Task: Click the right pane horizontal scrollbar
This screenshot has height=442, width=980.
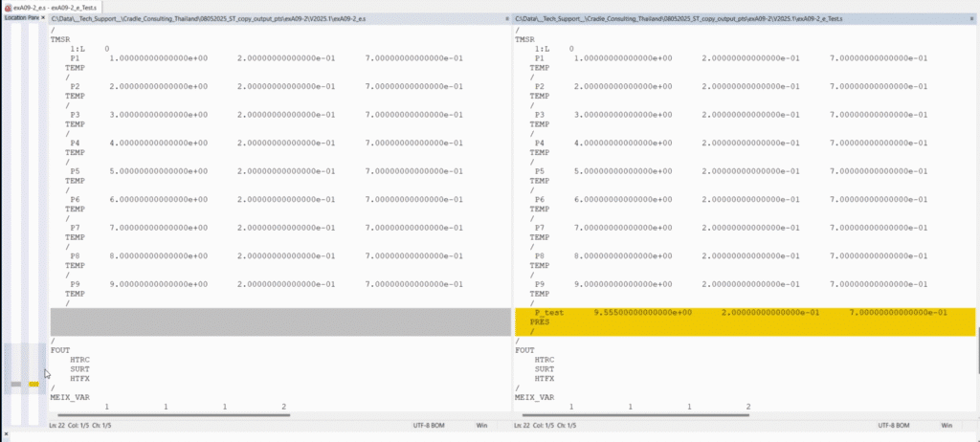Action: tap(635, 415)
